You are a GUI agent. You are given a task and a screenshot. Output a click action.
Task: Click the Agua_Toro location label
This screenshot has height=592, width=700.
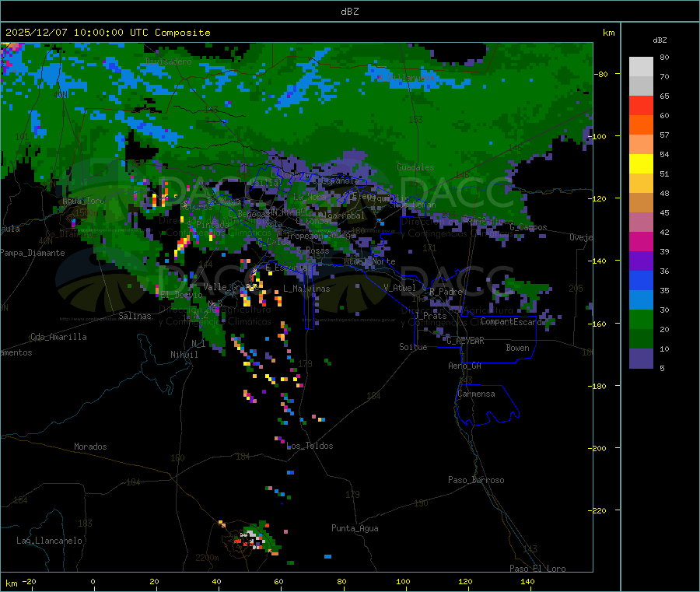point(84,201)
